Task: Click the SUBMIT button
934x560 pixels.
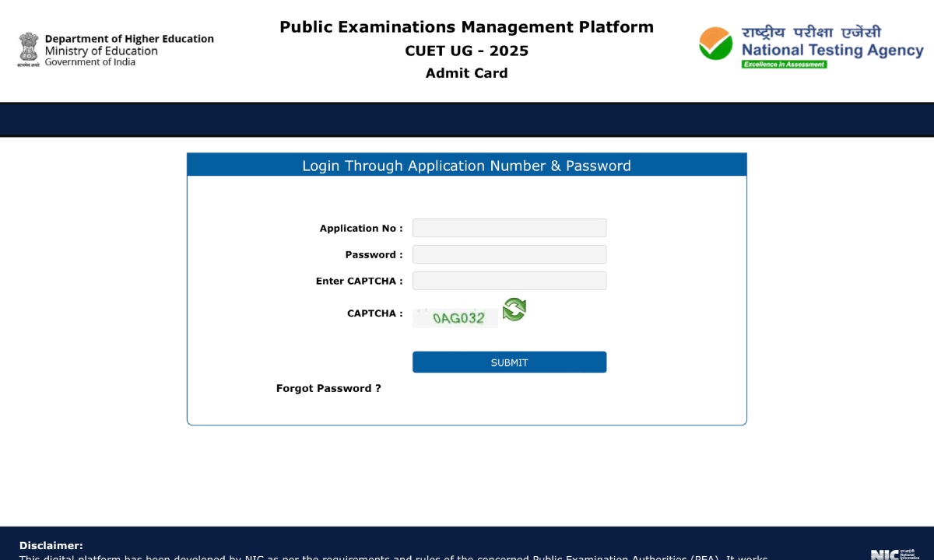Action: 509,362
